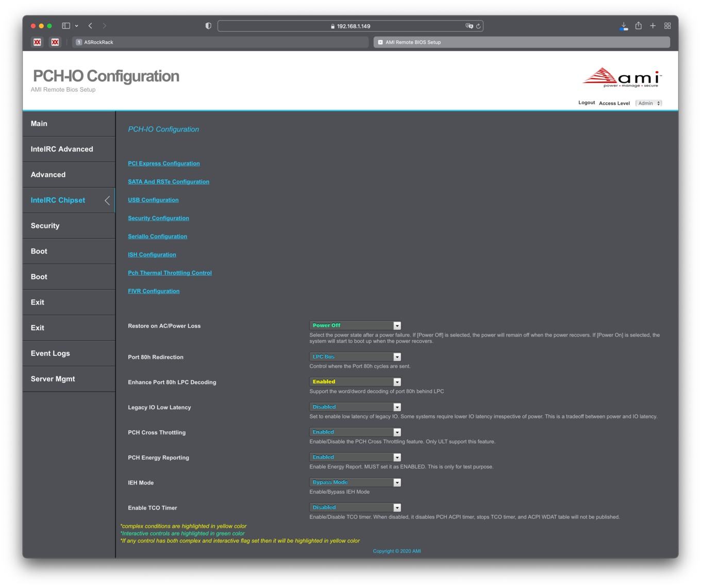The width and height of the screenshot is (701, 588).
Task: Show downloads using the download icon
Action: [x=624, y=26]
